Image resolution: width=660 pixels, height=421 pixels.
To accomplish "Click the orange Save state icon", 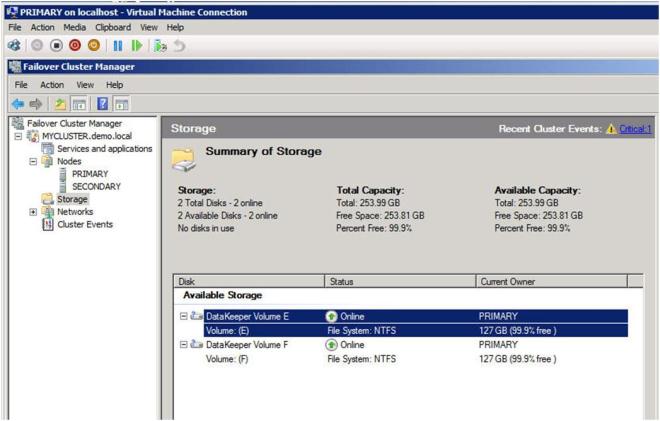I will pos(94,46).
